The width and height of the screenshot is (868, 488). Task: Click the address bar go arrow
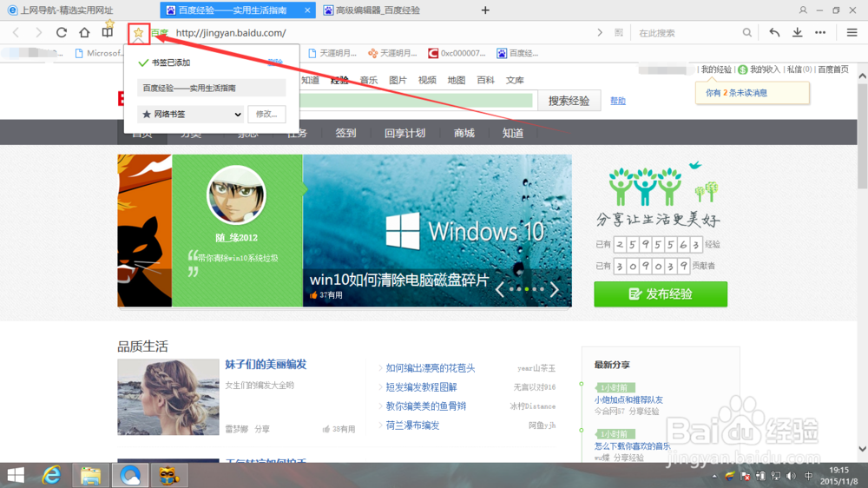(x=600, y=33)
